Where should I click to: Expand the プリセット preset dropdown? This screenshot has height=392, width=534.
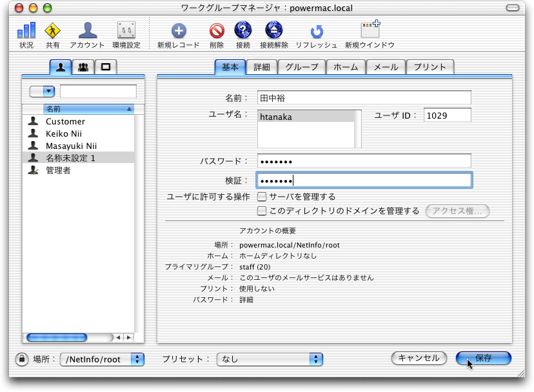(270, 359)
